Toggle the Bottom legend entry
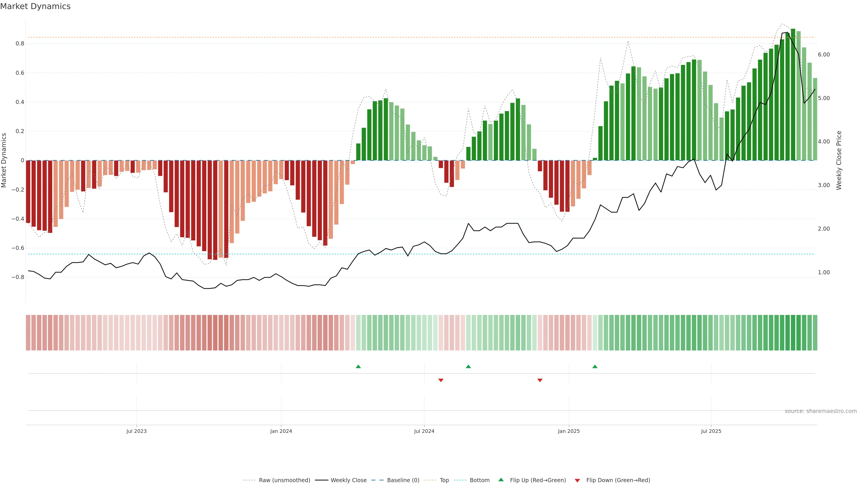The width and height of the screenshot is (868, 488). [x=479, y=480]
